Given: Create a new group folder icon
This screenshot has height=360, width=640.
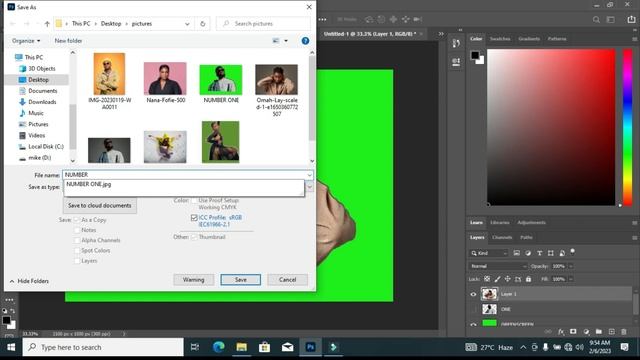Looking at the screenshot, I should (x=599, y=332).
